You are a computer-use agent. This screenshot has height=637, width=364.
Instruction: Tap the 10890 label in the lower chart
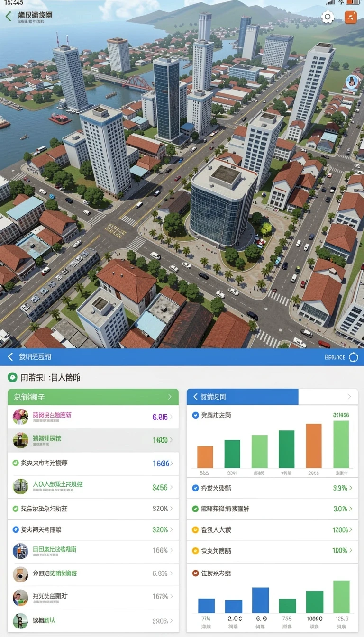coord(314,619)
